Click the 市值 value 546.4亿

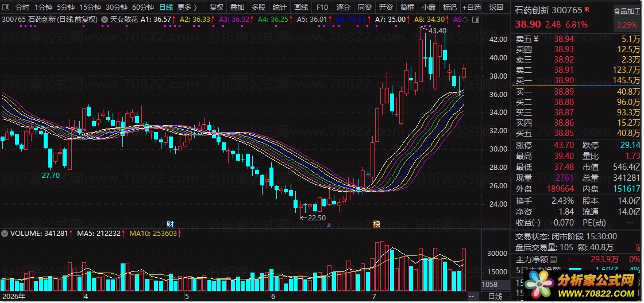[x=626, y=167]
